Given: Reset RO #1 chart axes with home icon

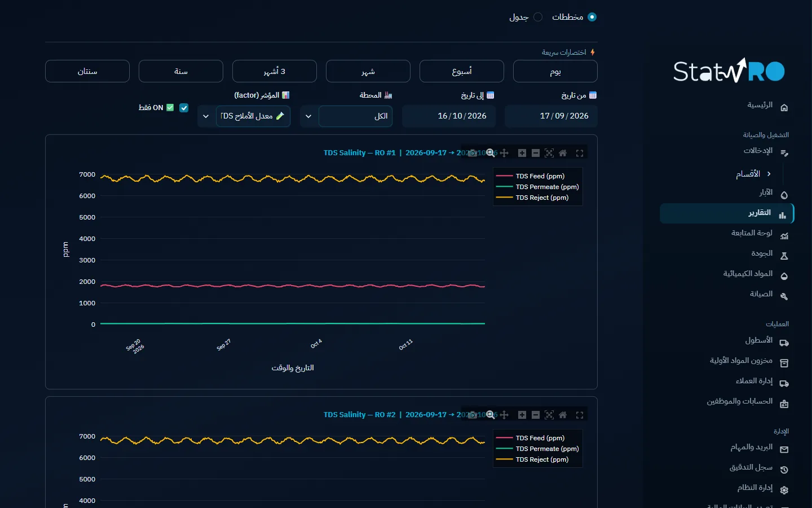Looking at the screenshot, I should [563, 153].
